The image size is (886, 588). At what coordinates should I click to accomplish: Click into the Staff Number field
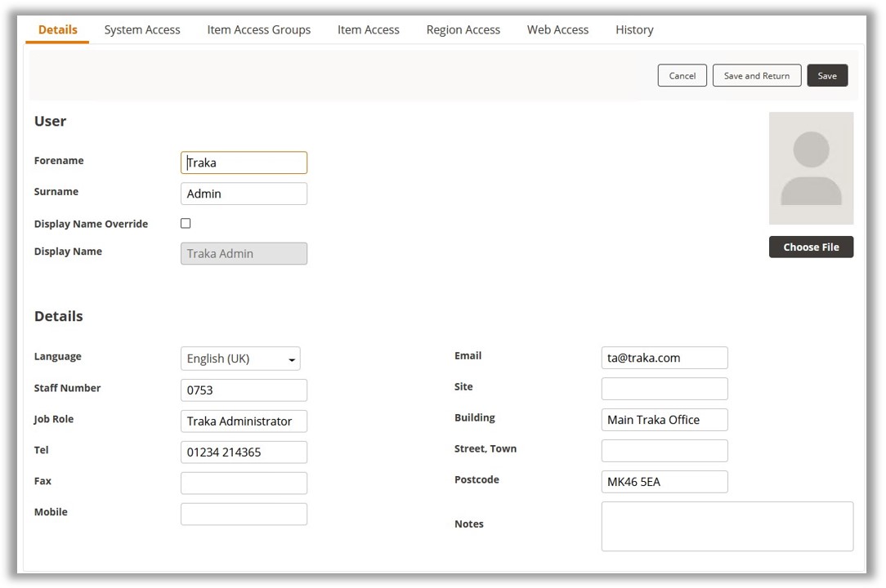click(x=244, y=390)
